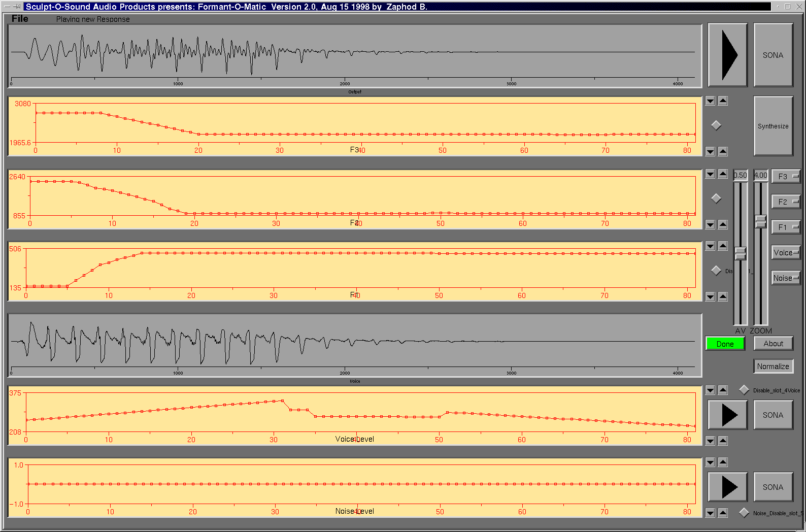The width and height of the screenshot is (806, 532).
Task: Play the Noise Level signal
Action: point(727,487)
